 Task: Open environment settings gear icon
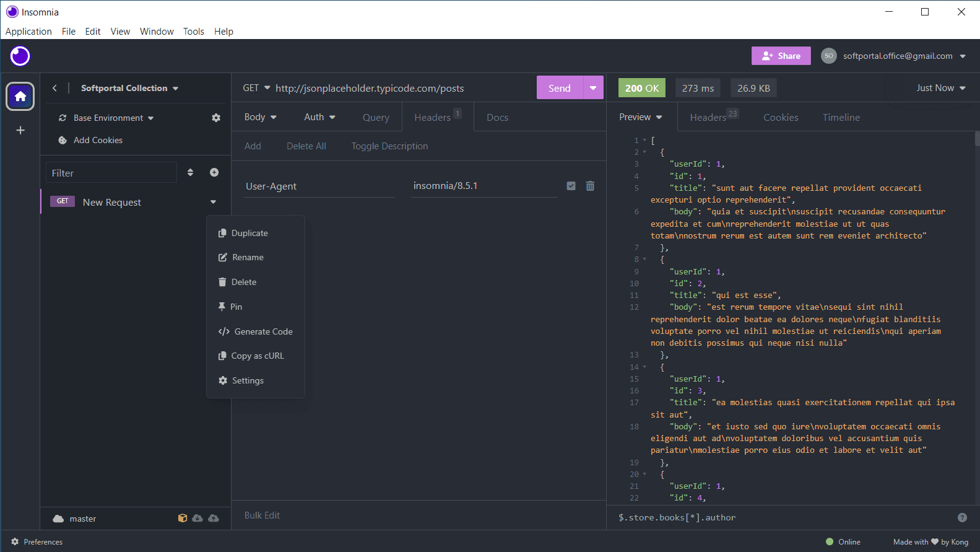[216, 118]
